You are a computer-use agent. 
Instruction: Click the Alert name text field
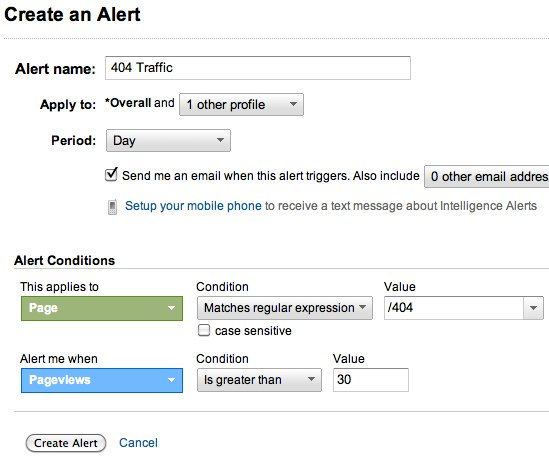tap(258, 68)
